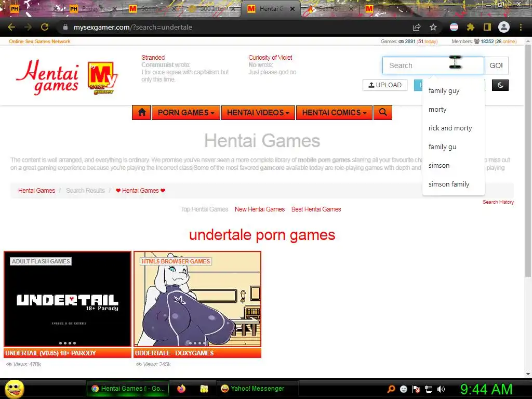Open the Chrome profile avatar
Viewport: 532px width, 399px height.
point(504,27)
